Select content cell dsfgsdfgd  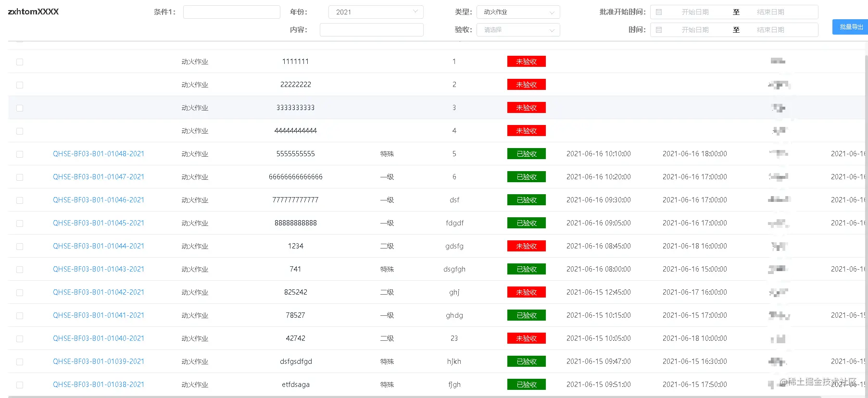point(296,361)
